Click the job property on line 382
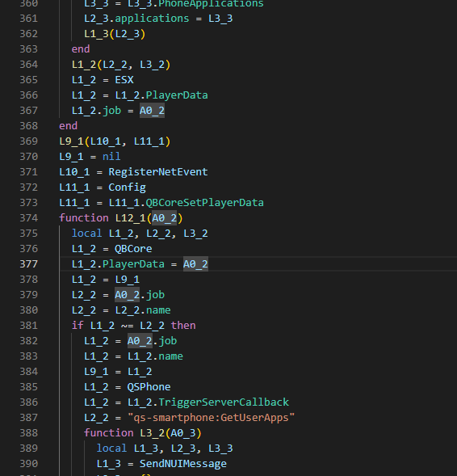Viewport: 457px width, 476px height. 167,340
